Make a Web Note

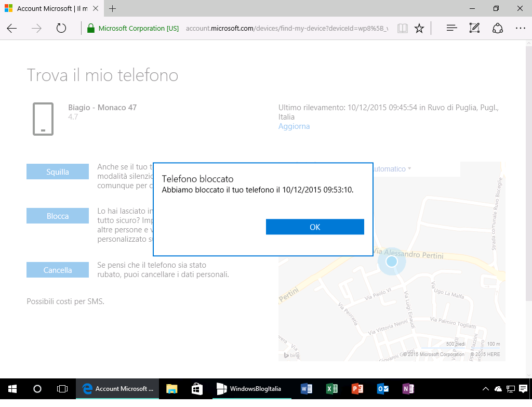(x=474, y=28)
